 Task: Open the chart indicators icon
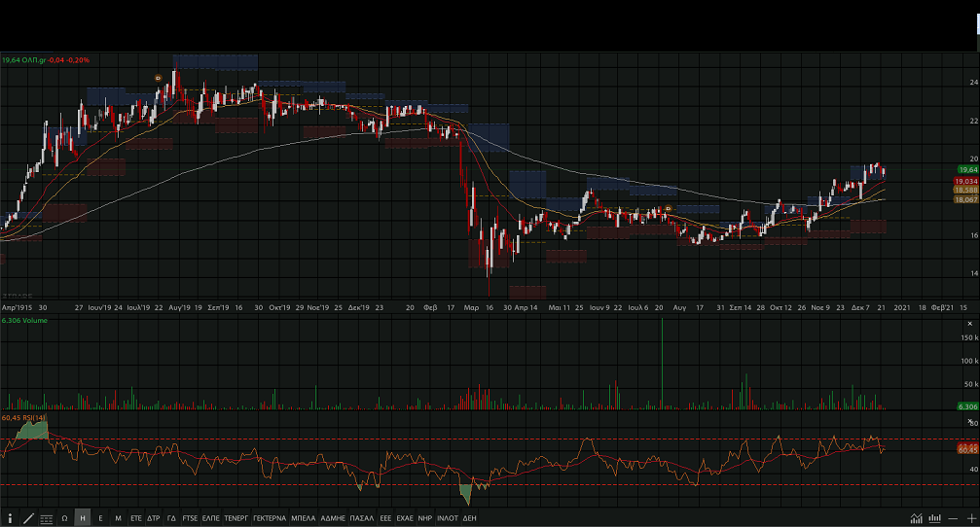click(916, 518)
